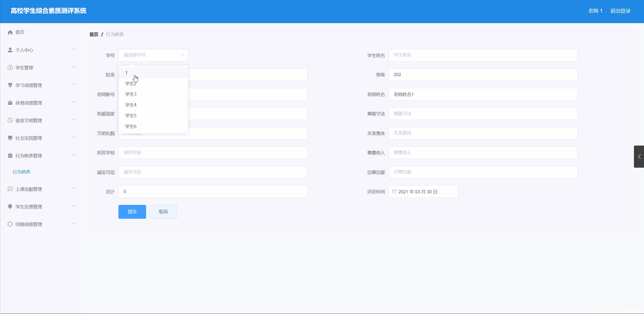This screenshot has height=314, width=644.
Task: Click the 尊敬守法 input field
Action: pyautogui.click(x=483, y=114)
